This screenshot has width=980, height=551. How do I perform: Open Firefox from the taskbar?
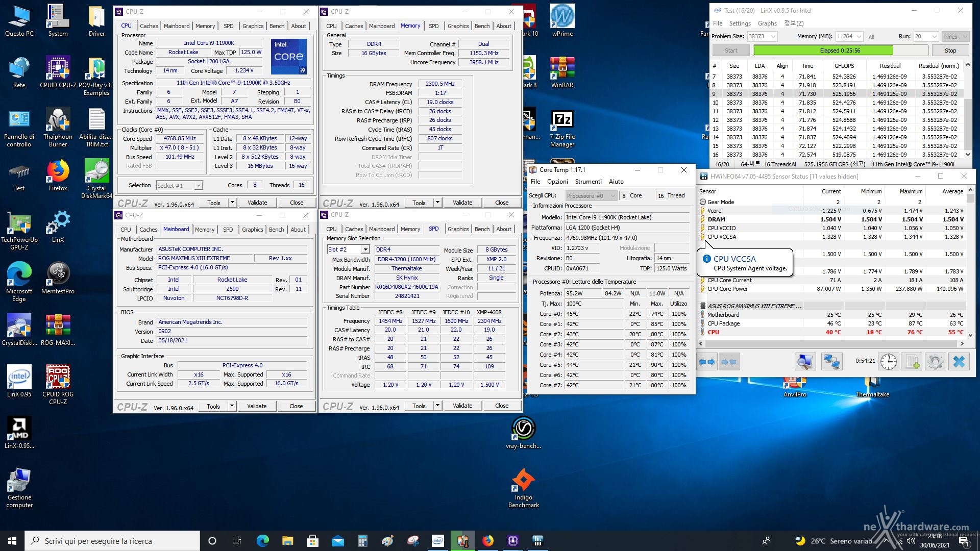coord(488,541)
